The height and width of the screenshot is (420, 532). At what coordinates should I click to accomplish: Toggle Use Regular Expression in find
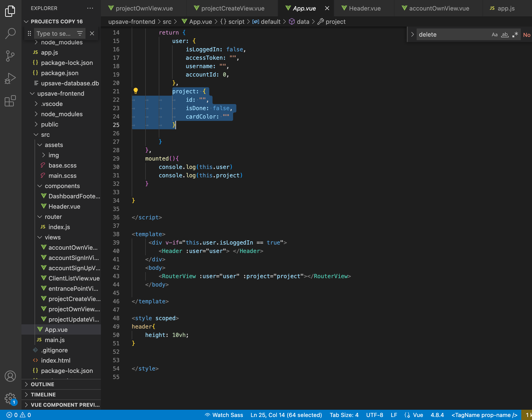point(515,35)
